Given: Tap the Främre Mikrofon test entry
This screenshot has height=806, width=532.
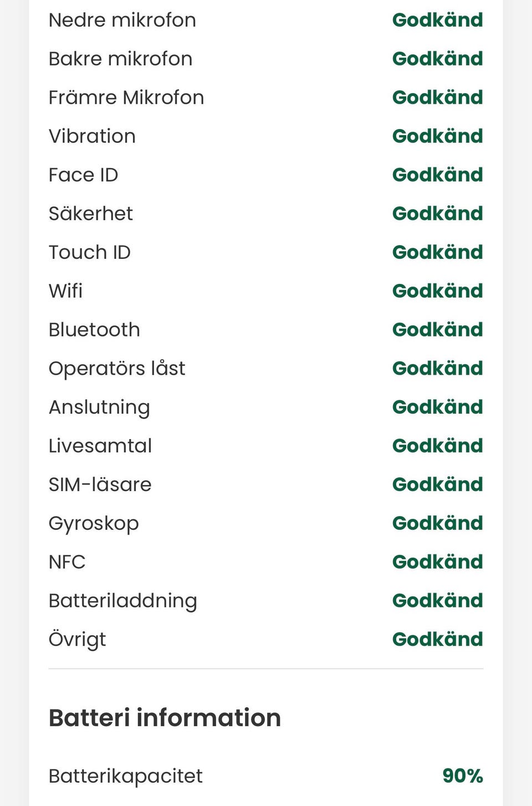Looking at the screenshot, I should (x=126, y=98).
